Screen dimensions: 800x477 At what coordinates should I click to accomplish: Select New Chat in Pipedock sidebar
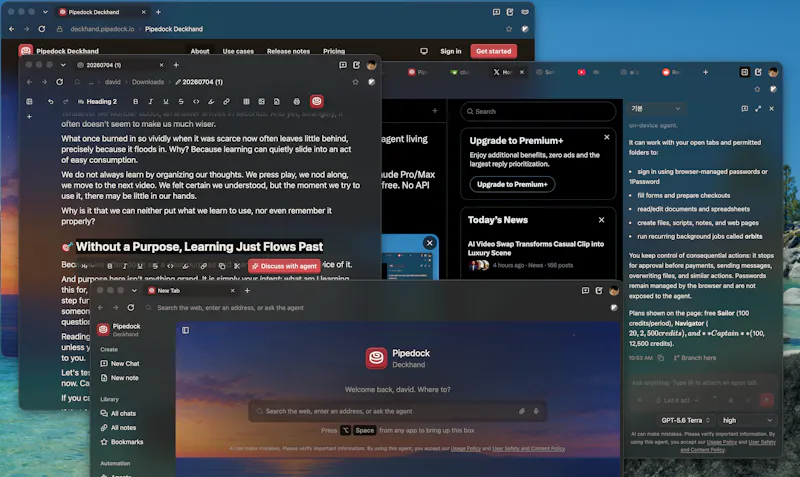coord(120,364)
